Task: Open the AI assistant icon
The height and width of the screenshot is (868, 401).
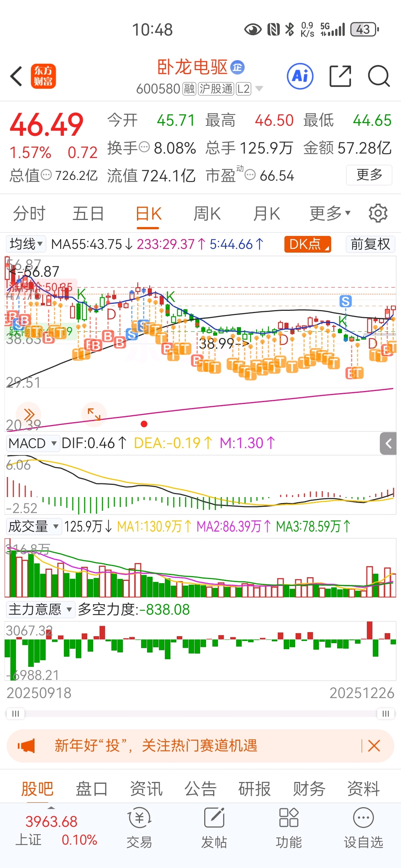Action: pos(300,76)
